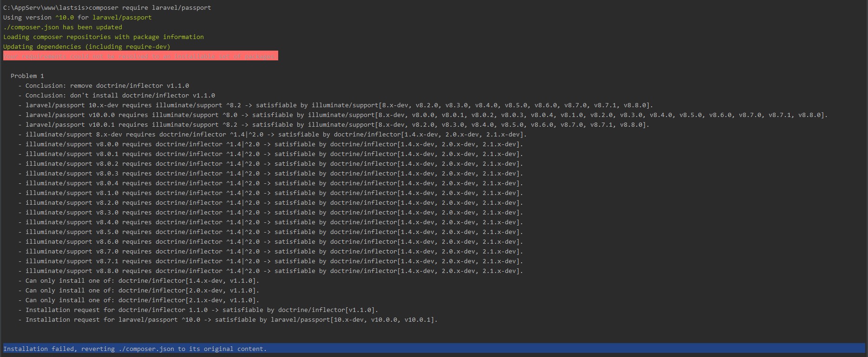This screenshot has width=868, height=357.
Task: Click 'Can only install one of: doctrine/inflector[1.4.x-dev, v1.1.0]'
Action: tap(139, 280)
